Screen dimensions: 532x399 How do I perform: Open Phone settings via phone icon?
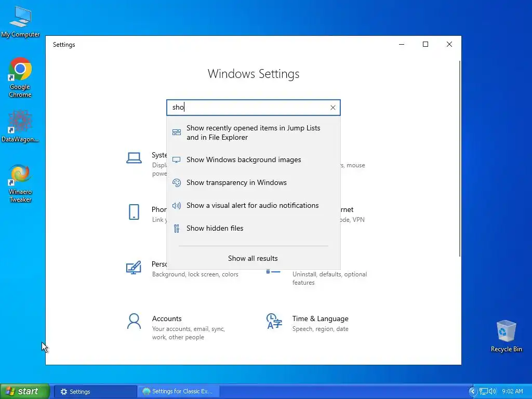[x=134, y=212]
